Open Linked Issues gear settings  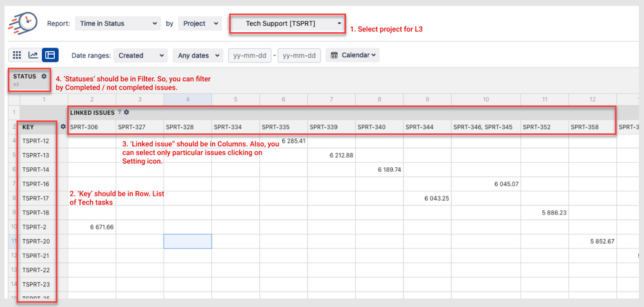126,112
